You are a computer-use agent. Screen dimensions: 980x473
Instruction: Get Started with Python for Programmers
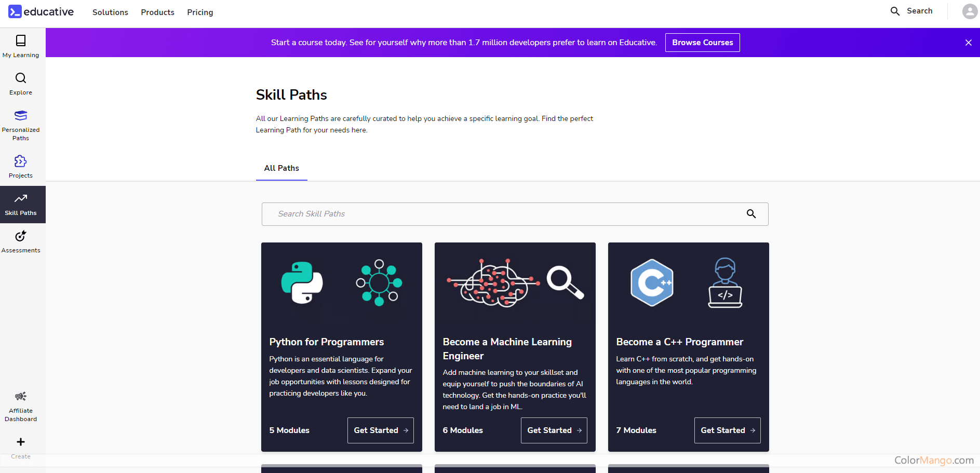point(380,430)
